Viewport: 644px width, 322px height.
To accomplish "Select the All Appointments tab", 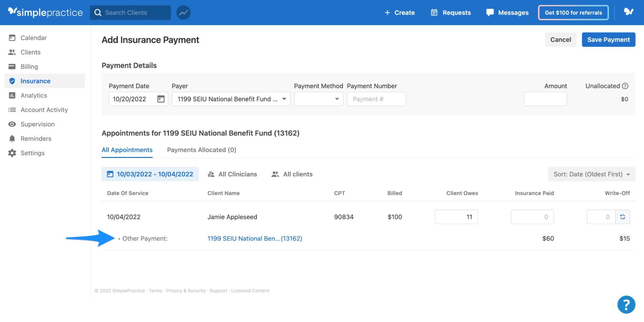I will point(127,150).
